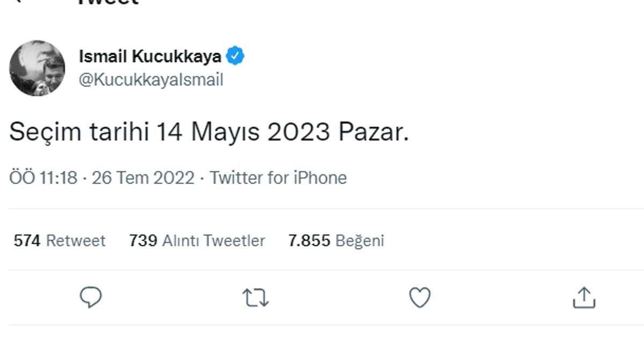Open the share tweet icon
Viewport: 644px width, 337px height.
(584, 297)
